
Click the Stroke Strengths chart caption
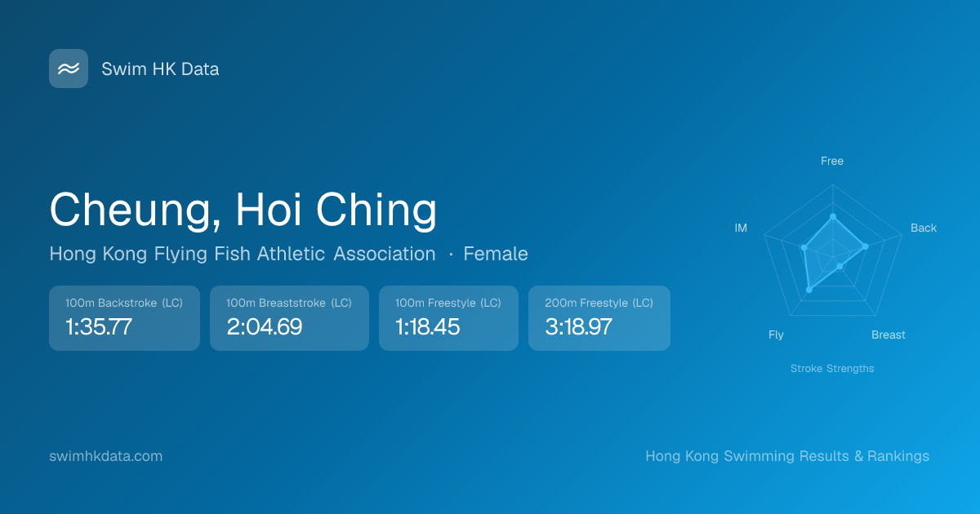(x=832, y=369)
